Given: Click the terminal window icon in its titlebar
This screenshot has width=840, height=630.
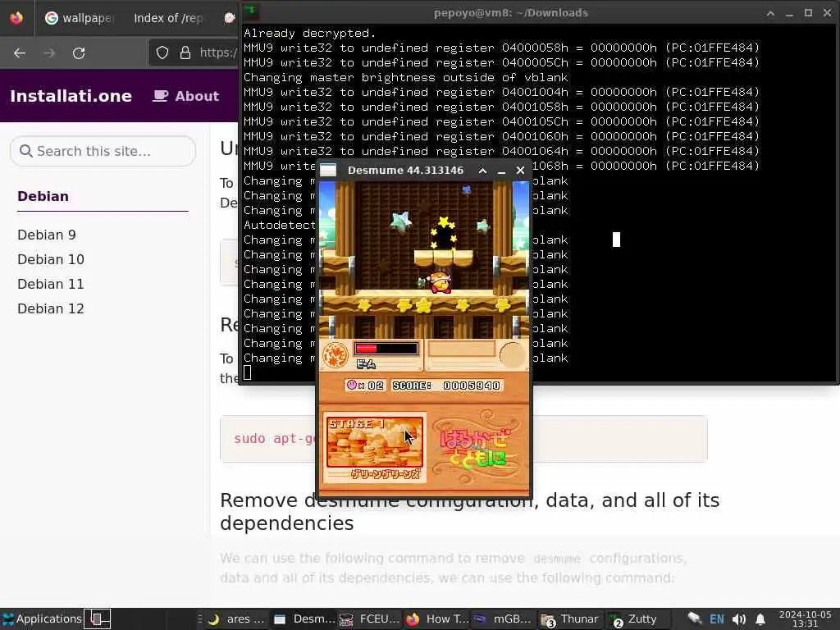Looking at the screenshot, I should (251, 11).
